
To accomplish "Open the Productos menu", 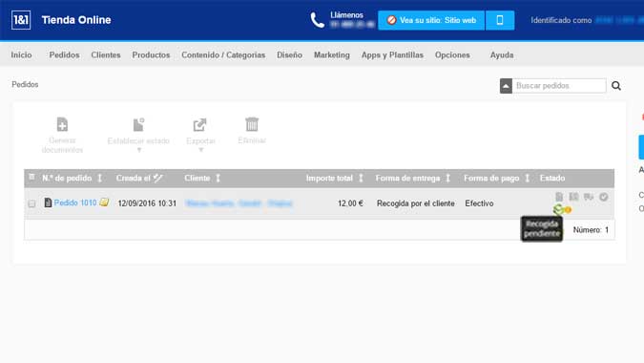I will pos(151,54).
